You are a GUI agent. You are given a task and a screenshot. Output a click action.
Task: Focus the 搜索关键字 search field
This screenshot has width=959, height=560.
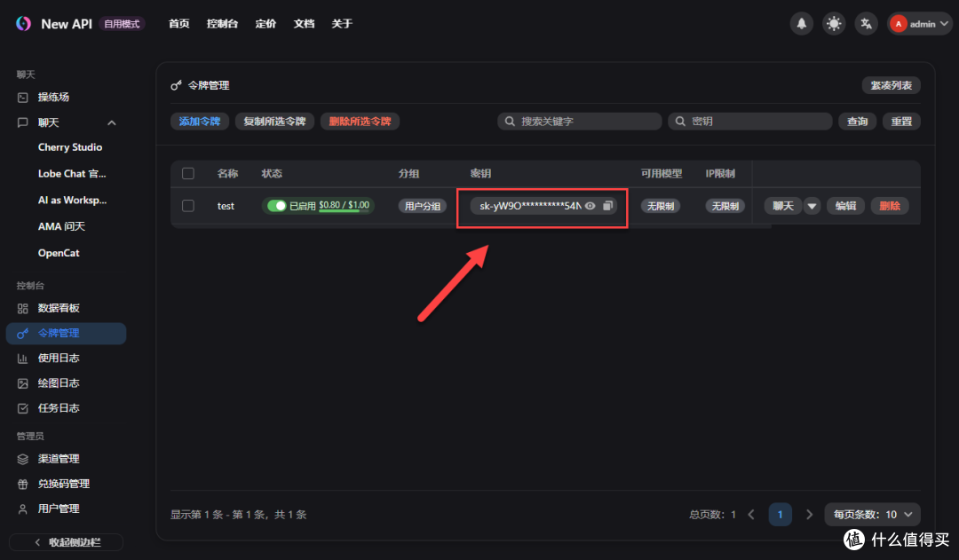point(579,121)
